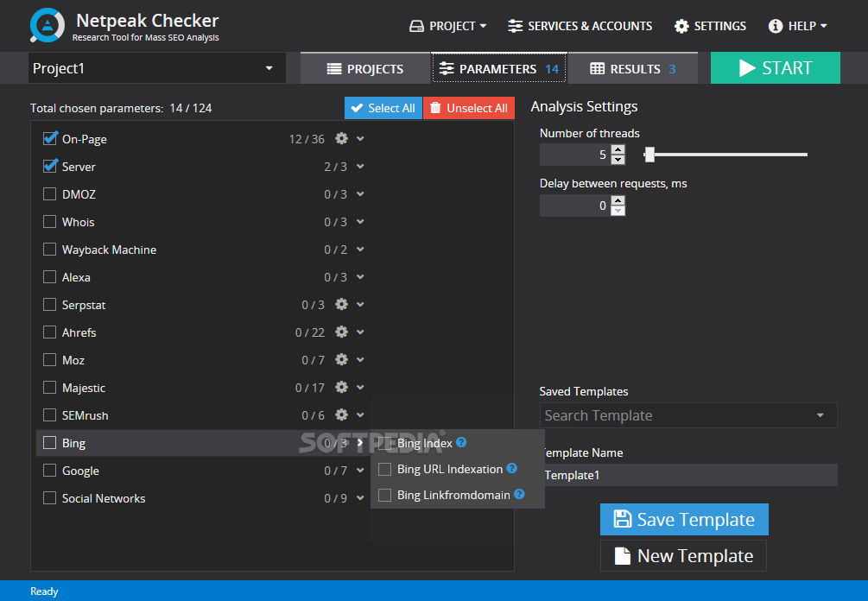This screenshot has width=868, height=601.
Task: Check the Serpstat checkbox
Action: coord(50,304)
